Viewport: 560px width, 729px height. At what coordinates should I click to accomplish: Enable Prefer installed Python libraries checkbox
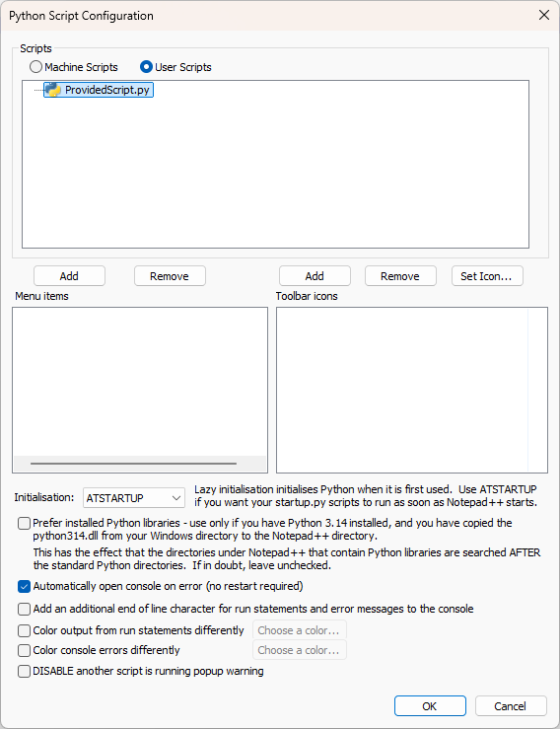click(25, 523)
